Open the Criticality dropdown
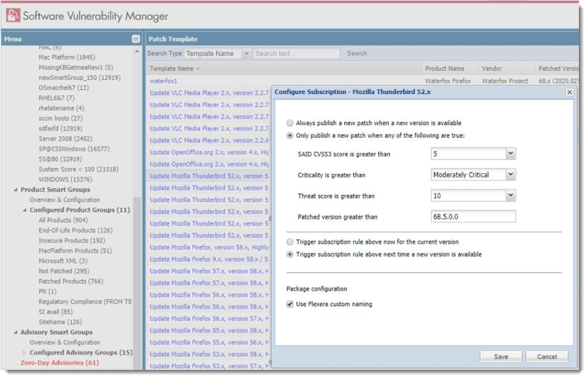This screenshot has height=379, width=588. [510, 175]
